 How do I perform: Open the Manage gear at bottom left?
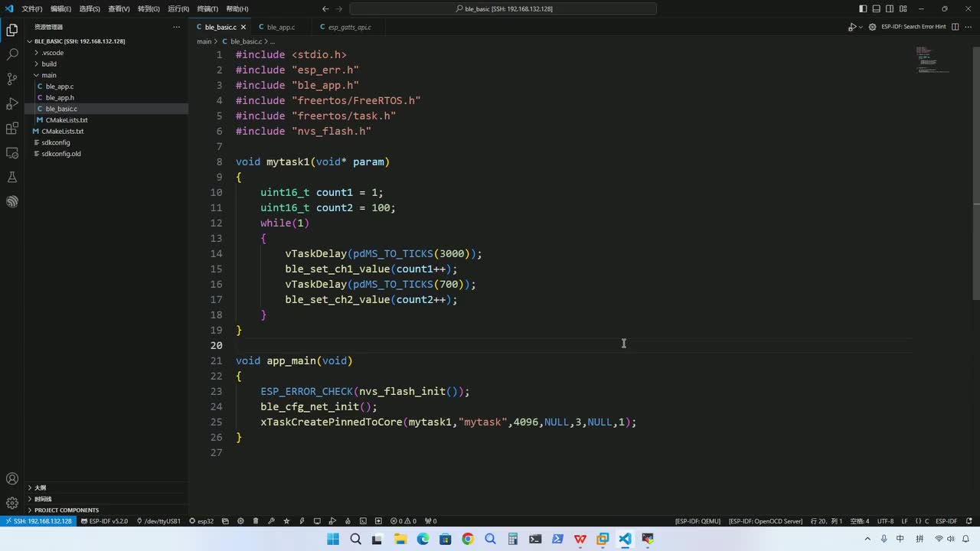[x=12, y=503]
